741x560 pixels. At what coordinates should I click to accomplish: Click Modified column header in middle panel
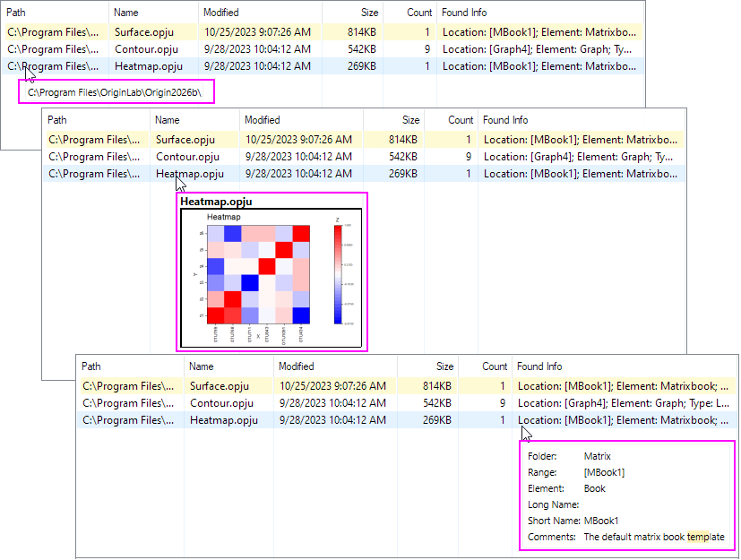tap(263, 120)
